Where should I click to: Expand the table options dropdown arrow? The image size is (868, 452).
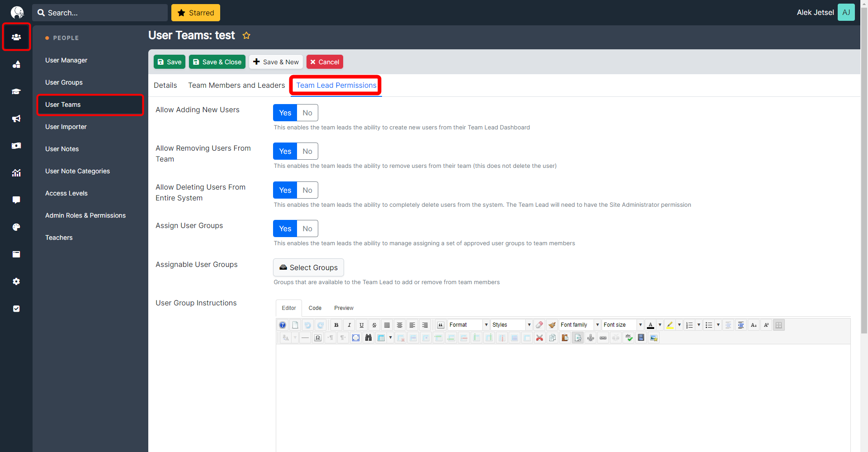(391, 338)
